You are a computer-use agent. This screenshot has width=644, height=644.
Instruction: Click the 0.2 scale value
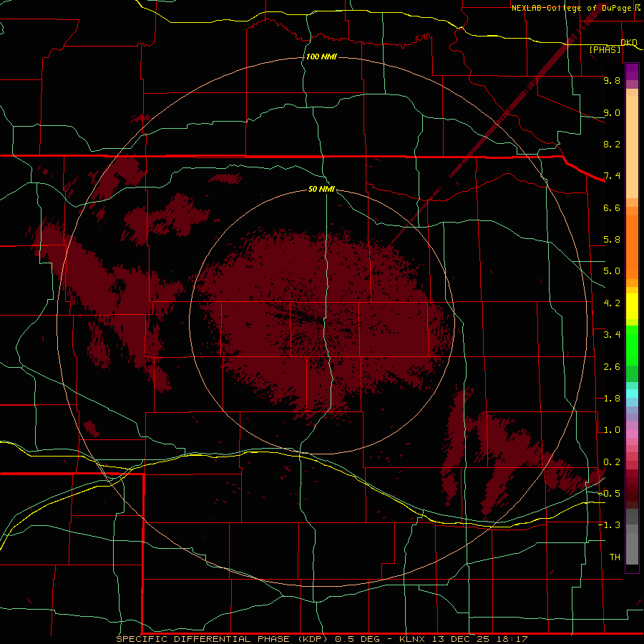[612, 462]
